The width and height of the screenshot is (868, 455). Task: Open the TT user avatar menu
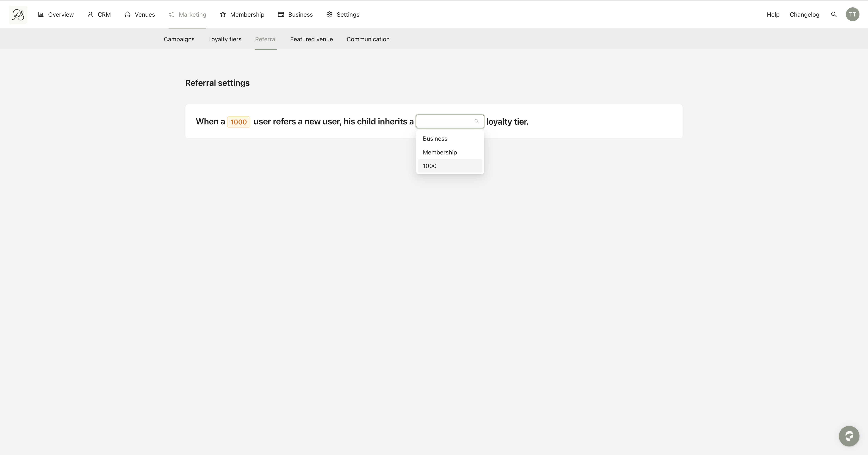tap(852, 15)
